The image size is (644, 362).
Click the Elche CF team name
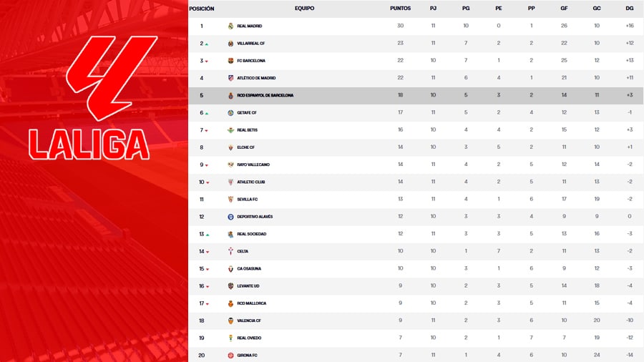pyautogui.click(x=245, y=147)
